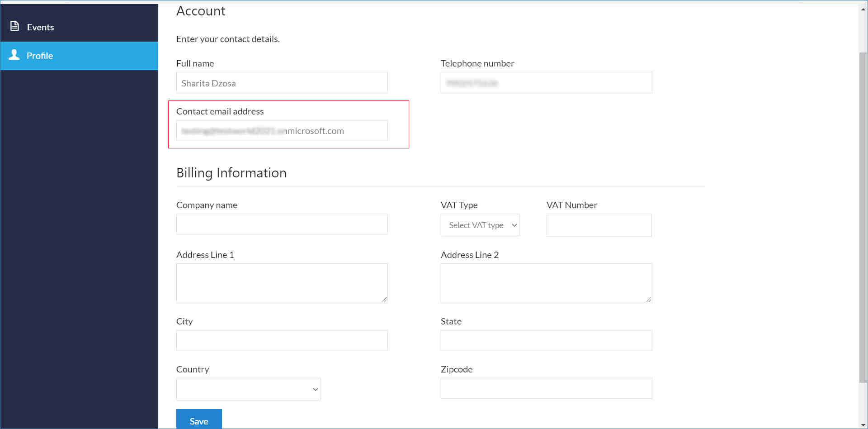The height and width of the screenshot is (429, 868).
Task: Click the vertical scrollbar thumb
Action: point(863,217)
